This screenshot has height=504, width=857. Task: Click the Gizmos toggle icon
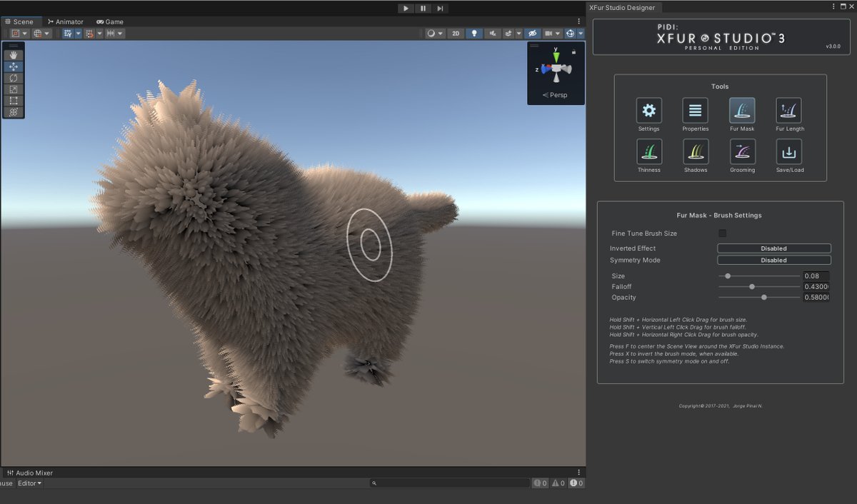[571, 34]
